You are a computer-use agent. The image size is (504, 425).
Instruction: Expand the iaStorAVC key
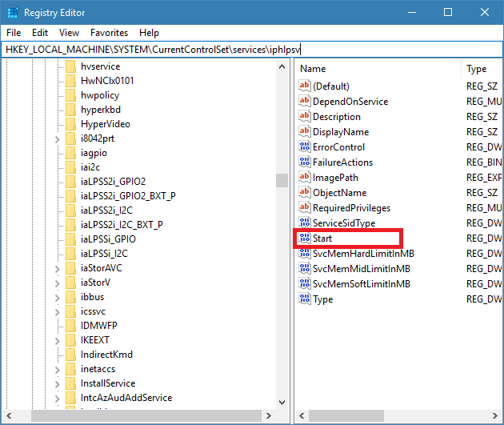(58, 269)
